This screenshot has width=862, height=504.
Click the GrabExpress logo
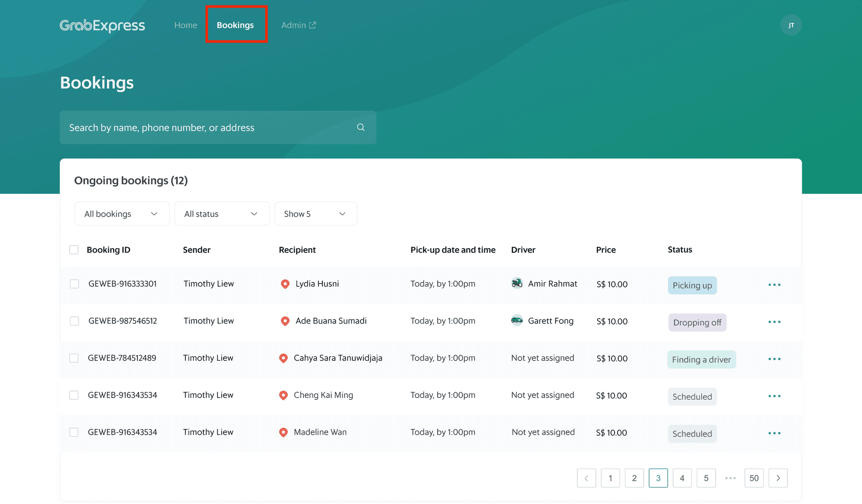[102, 26]
